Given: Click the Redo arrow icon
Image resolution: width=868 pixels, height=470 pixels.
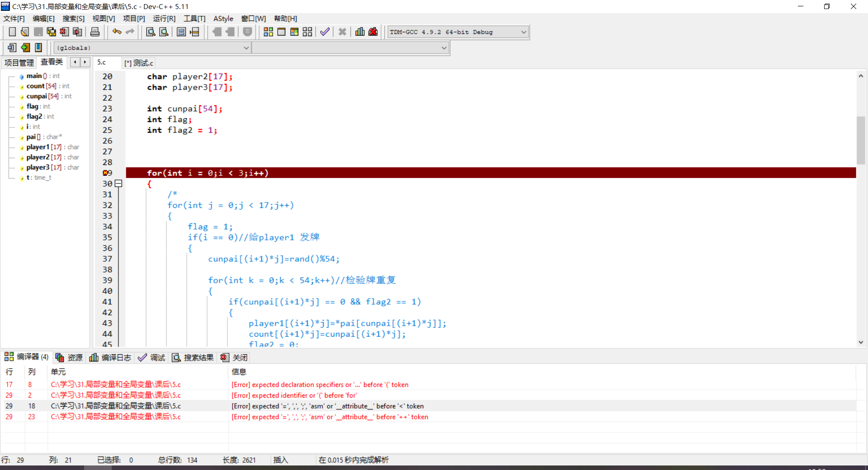Looking at the screenshot, I should point(130,32).
